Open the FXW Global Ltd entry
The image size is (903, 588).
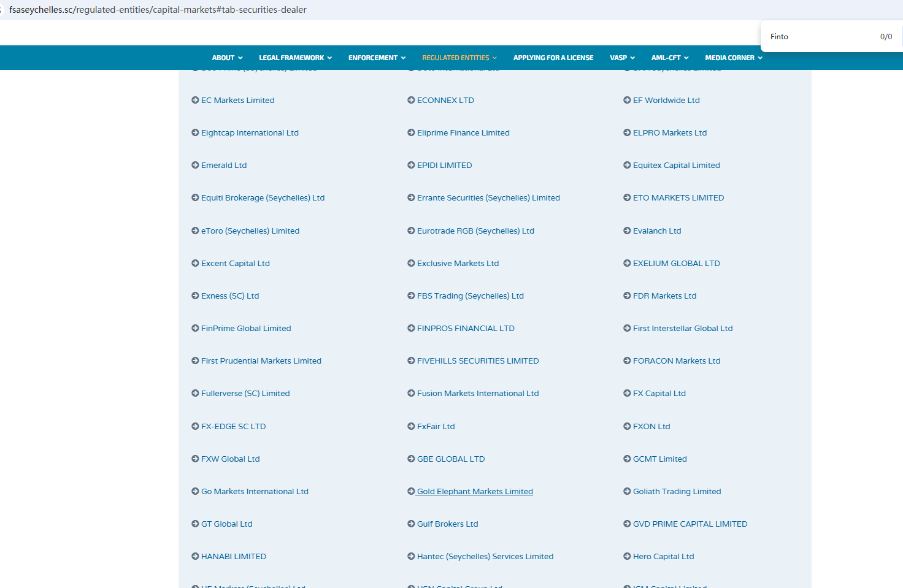tap(230, 459)
